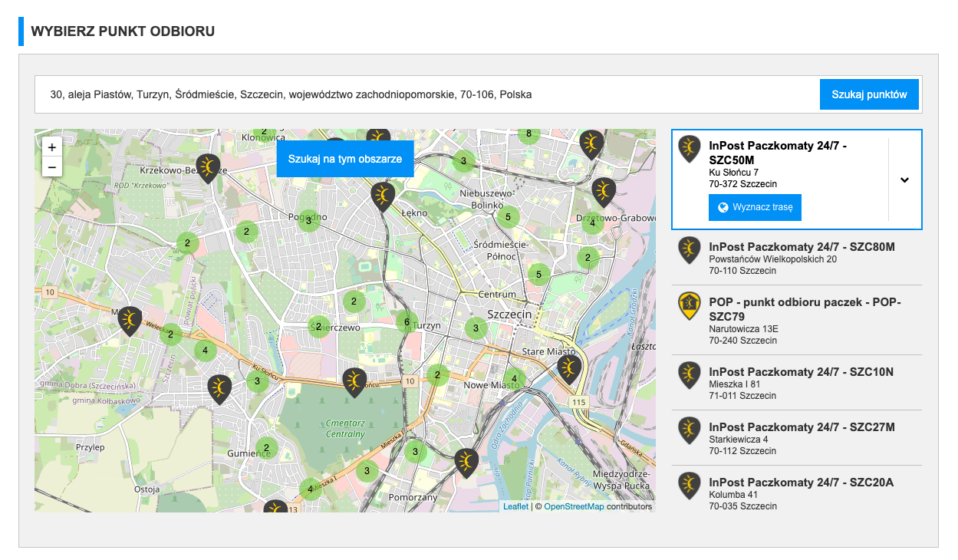Click the address Powstańców Wielkopolskich 20
Screen dimensions: 958x560
773,259
